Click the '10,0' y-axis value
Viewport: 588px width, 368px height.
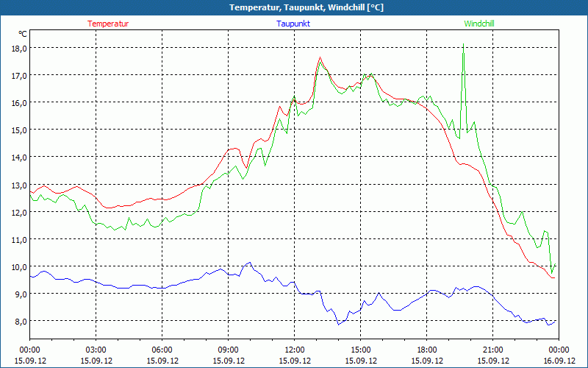(x=19, y=266)
